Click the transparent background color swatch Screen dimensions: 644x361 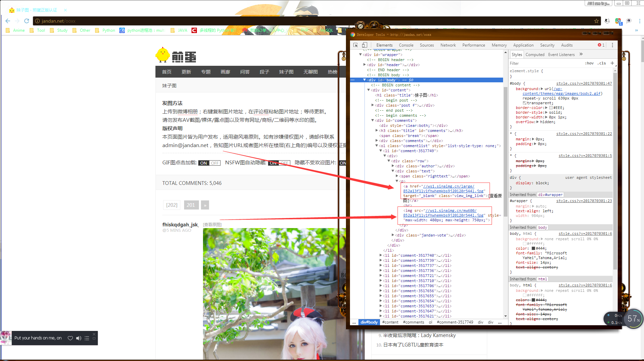pyautogui.click(x=525, y=103)
